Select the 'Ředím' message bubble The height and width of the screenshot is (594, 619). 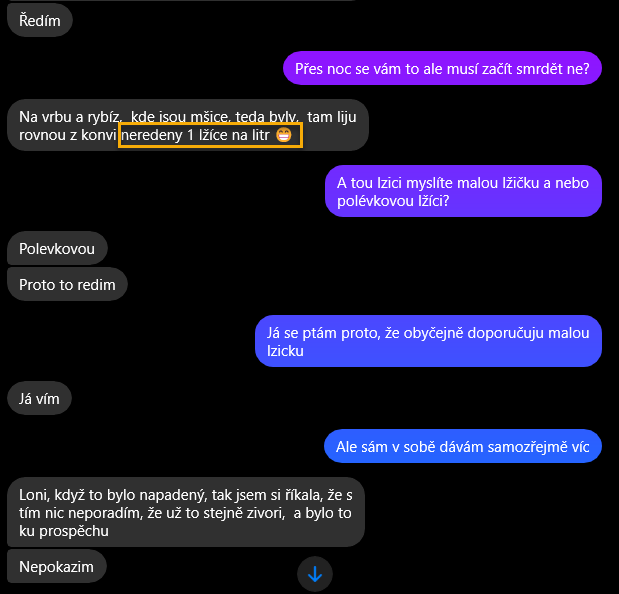pos(40,21)
